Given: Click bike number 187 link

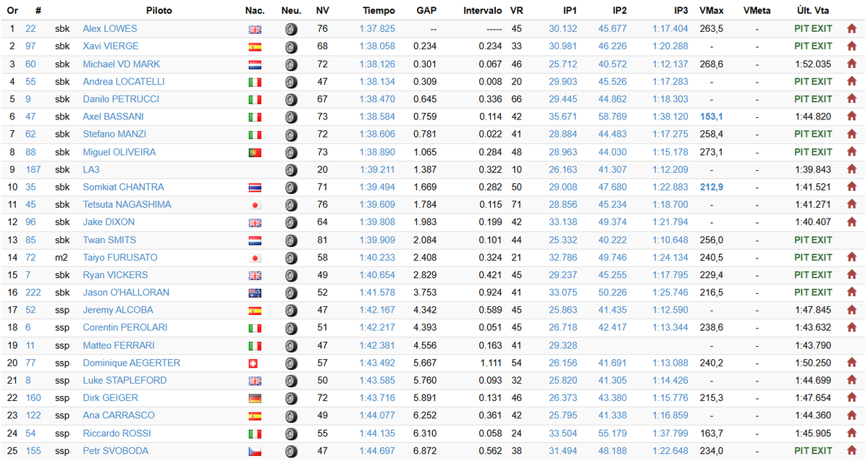Looking at the screenshot, I should [33, 169].
